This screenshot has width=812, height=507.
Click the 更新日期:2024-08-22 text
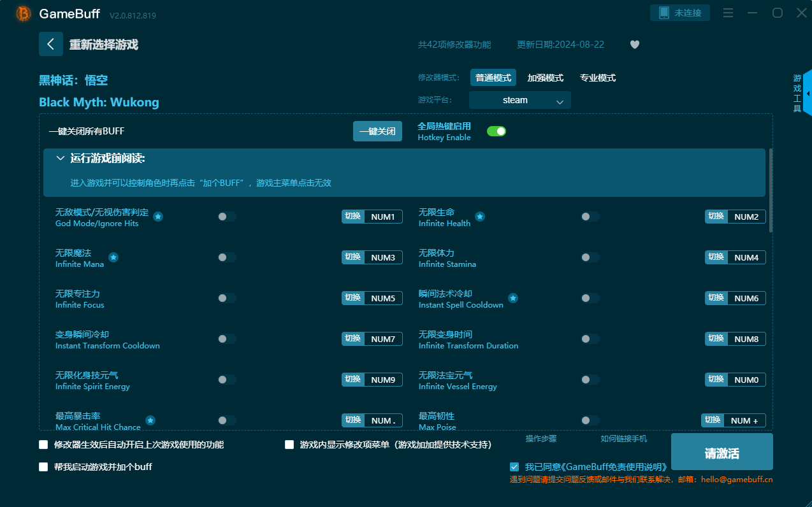click(x=560, y=45)
